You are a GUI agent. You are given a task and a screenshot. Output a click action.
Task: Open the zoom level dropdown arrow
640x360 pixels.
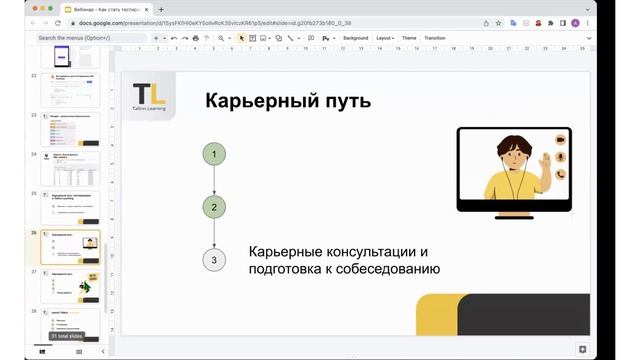point(229,38)
